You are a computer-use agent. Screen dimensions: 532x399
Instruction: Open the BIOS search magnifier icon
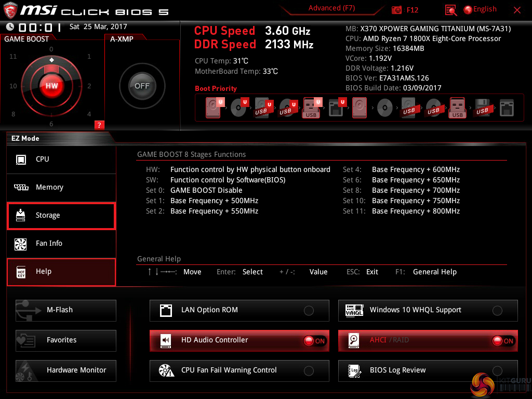(x=450, y=10)
